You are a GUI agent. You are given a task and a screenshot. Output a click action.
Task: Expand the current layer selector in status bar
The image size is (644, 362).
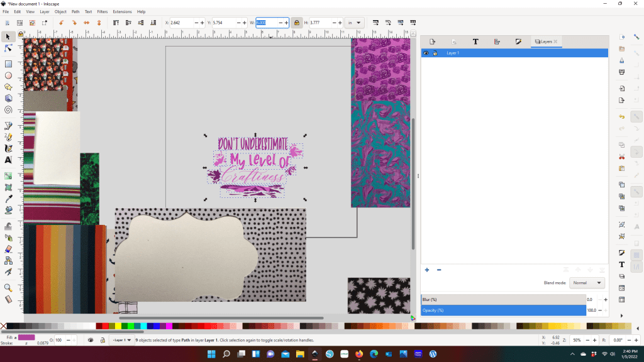pos(123,340)
